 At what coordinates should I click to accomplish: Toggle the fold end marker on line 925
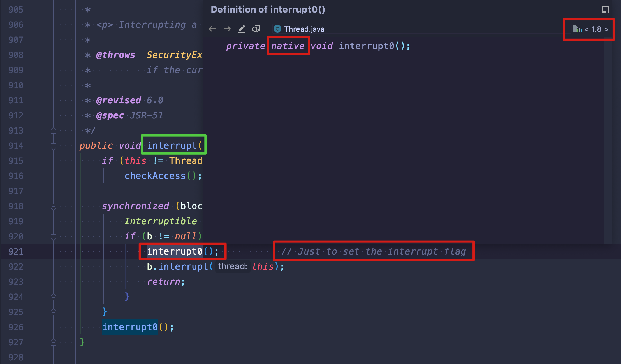pyautogui.click(x=54, y=312)
